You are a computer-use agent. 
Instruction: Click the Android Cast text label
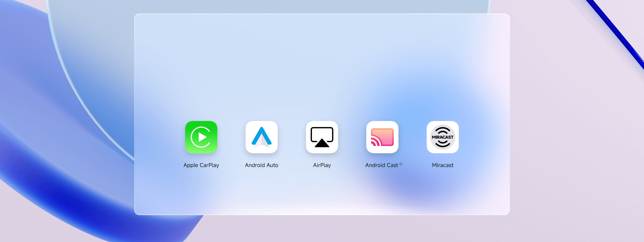pos(382,165)
